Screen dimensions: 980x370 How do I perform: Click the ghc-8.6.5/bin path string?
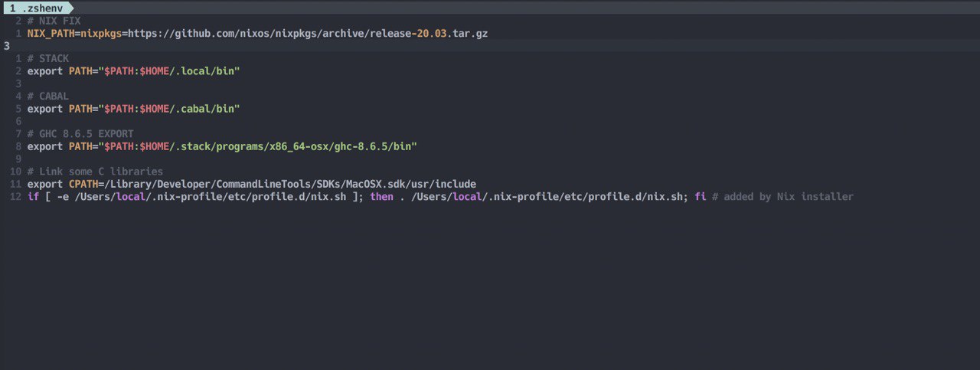pos(257,146)
